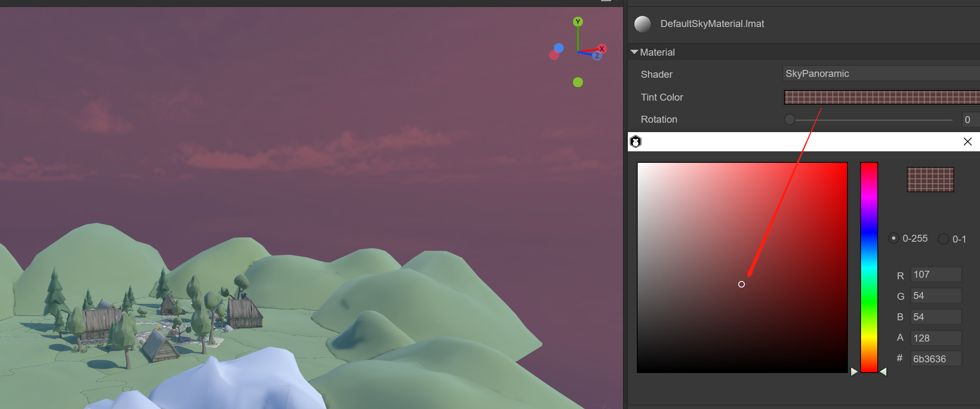This screenshot has height=409, width=980.
Task: Click the R channel value field
Action: click(x=935, y=274)
